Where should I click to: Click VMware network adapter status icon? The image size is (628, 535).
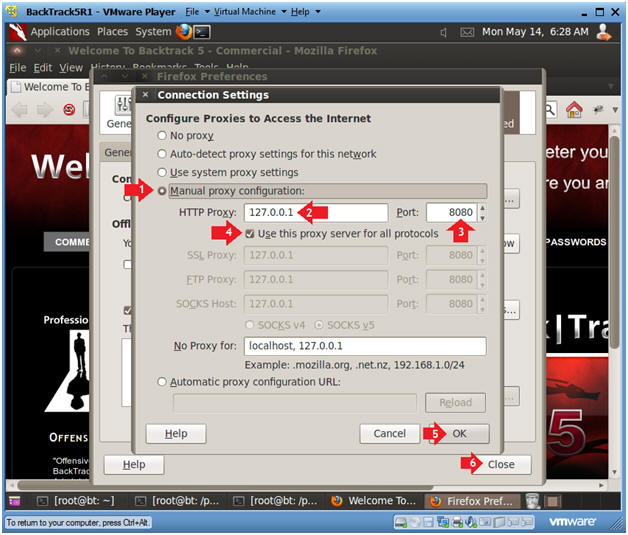[x=443, y=522]
